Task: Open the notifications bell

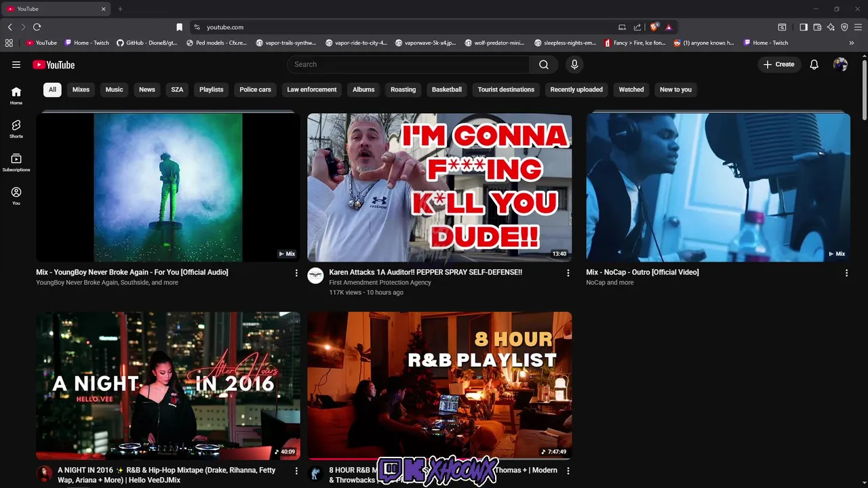Action: (x=814, y=64)
